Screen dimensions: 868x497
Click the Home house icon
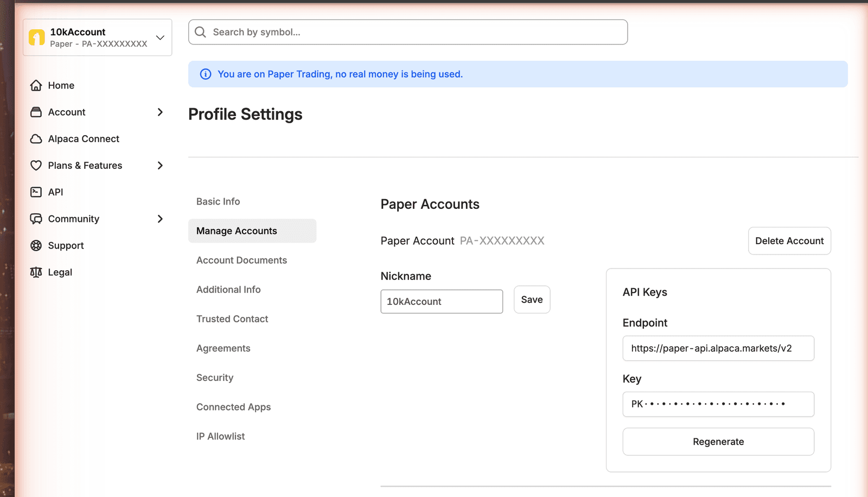pyautogui.click(x=36, y=85)
